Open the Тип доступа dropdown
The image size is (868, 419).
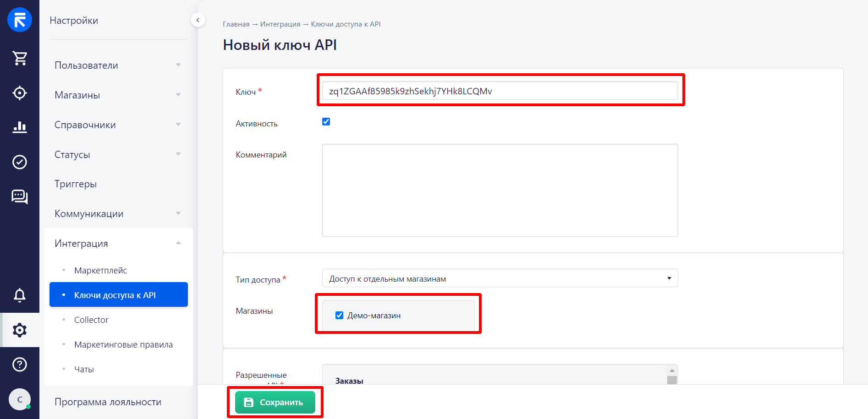(x=500, y=278)
